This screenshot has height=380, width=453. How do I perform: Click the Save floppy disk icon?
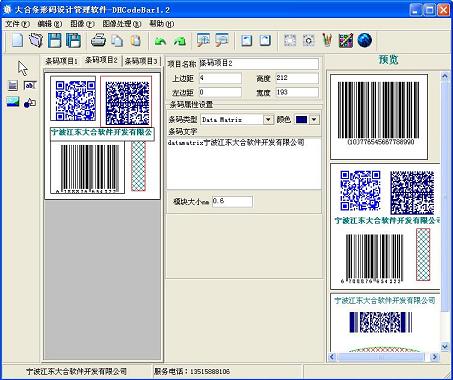55,40
